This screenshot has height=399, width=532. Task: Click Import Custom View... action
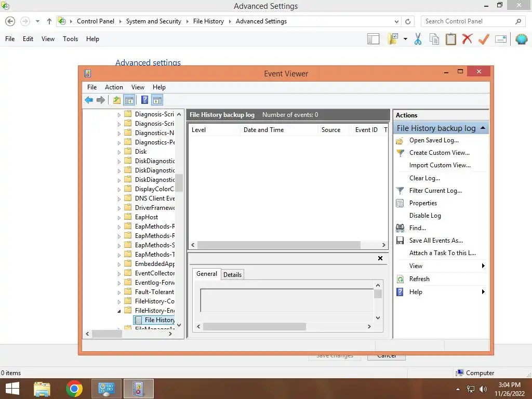(x=440, y=165)
